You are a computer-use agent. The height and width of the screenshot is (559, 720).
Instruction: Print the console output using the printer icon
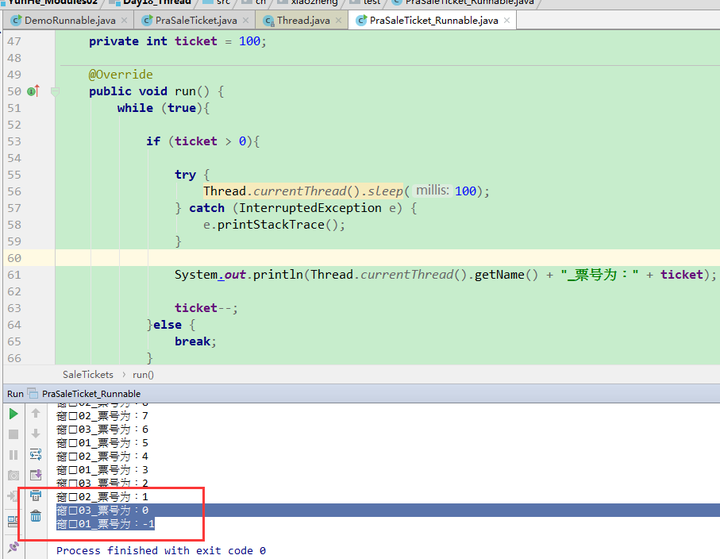36,496
